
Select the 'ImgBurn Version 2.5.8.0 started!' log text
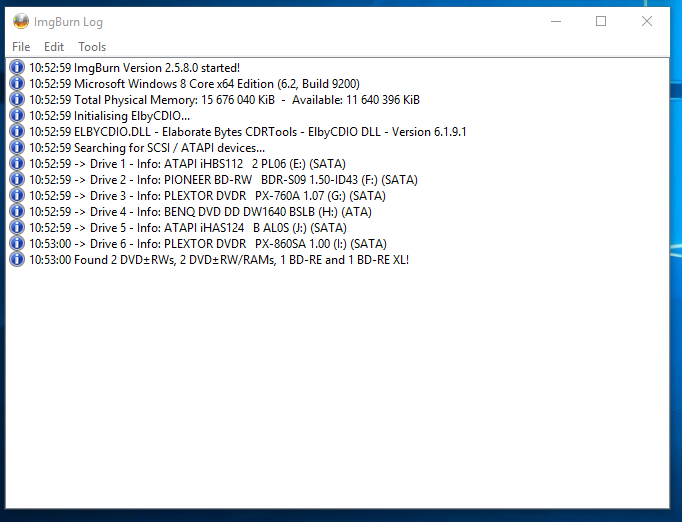157,68
